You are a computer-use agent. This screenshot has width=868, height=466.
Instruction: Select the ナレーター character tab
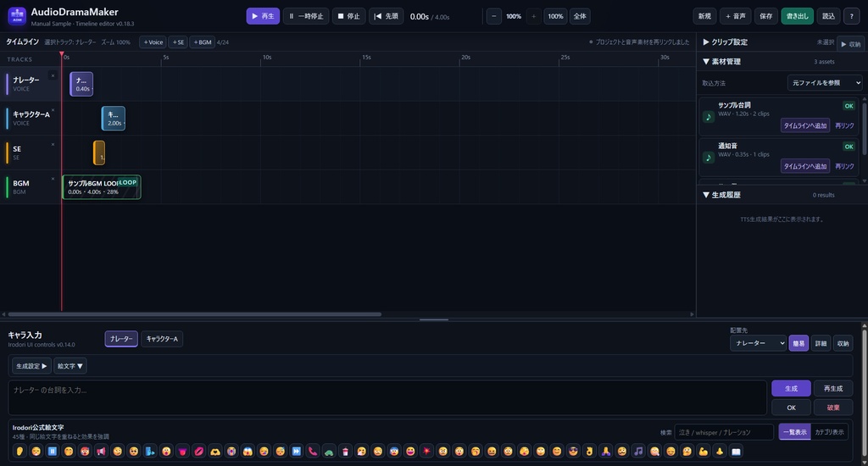pos(121,339)
